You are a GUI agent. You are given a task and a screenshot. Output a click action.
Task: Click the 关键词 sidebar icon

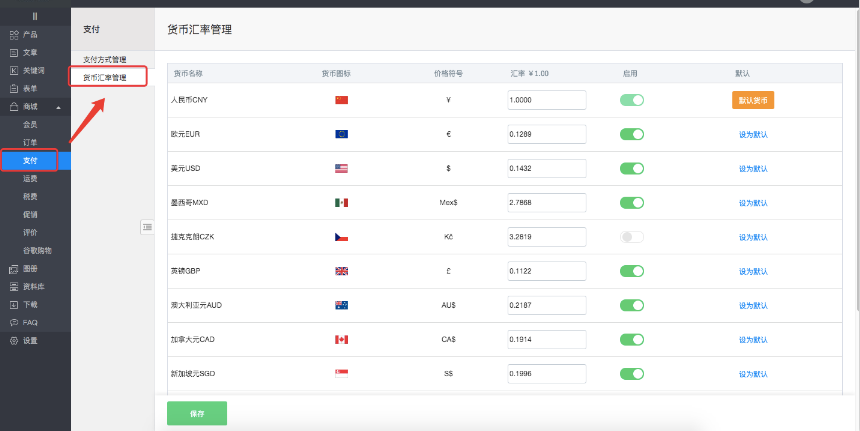[14, 70]
